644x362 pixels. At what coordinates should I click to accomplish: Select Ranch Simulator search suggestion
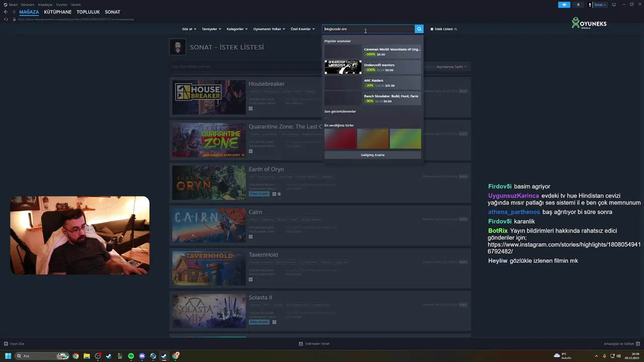click(373, 98)
